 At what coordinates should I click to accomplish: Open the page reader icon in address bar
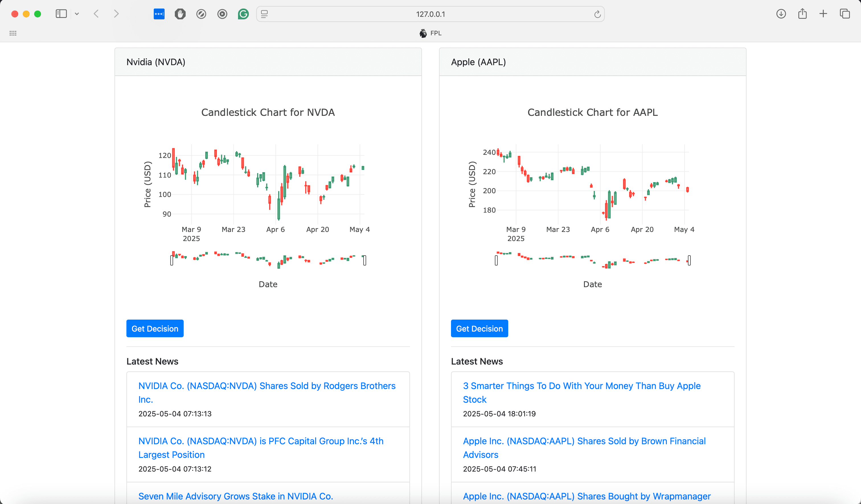click(x=264, y=14)
